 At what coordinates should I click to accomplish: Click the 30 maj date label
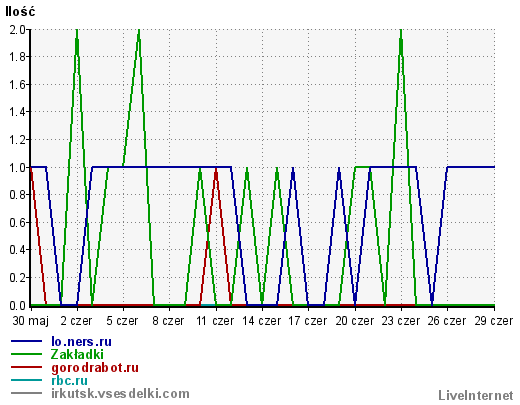pyautogui.click(x=31, y=321)
